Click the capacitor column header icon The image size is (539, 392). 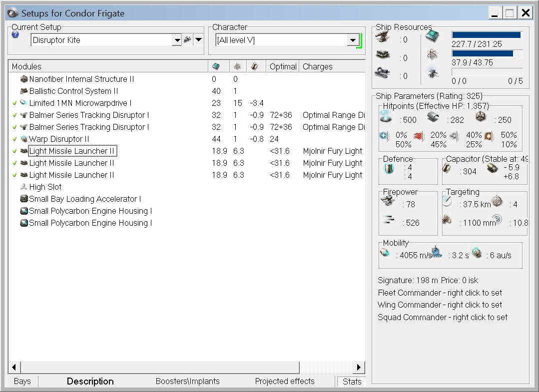click(254, 66)
